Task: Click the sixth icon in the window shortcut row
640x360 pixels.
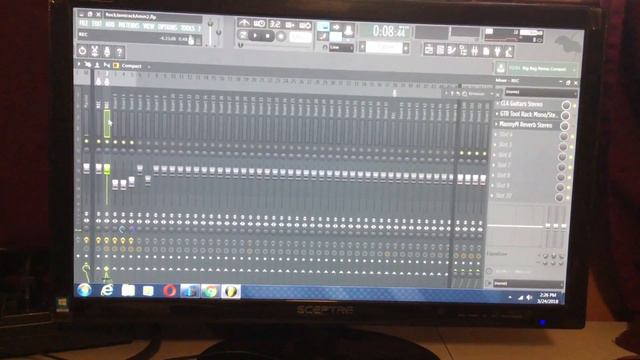Action: 486,51
